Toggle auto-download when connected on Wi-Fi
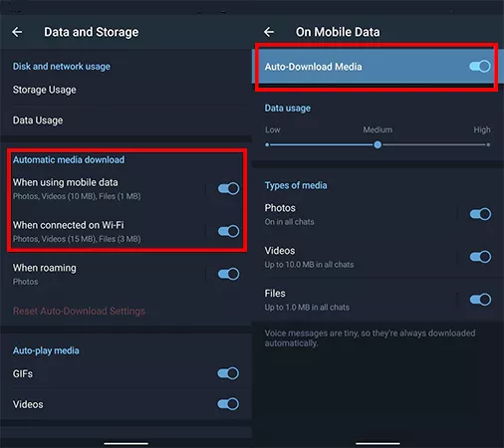 click(229, 231)
